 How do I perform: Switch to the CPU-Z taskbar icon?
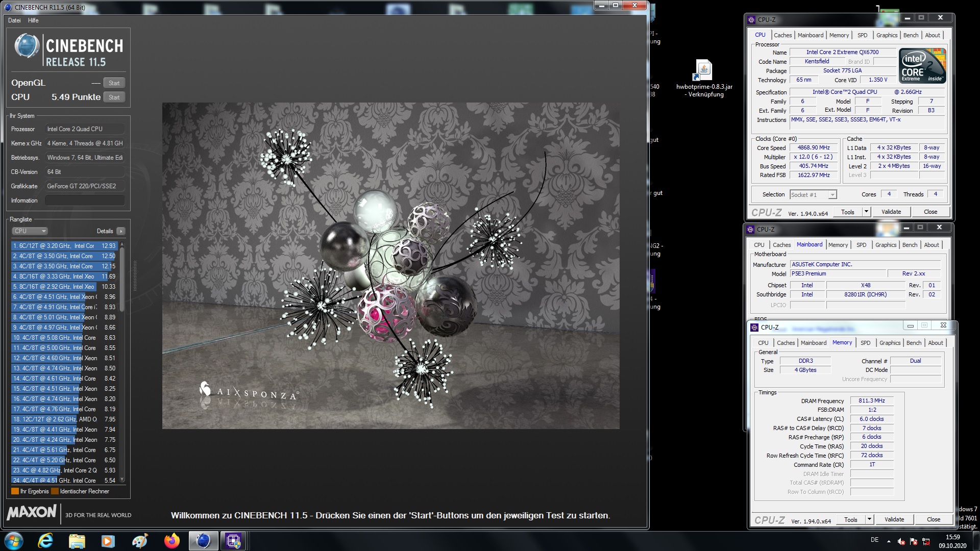click(234, 541)
